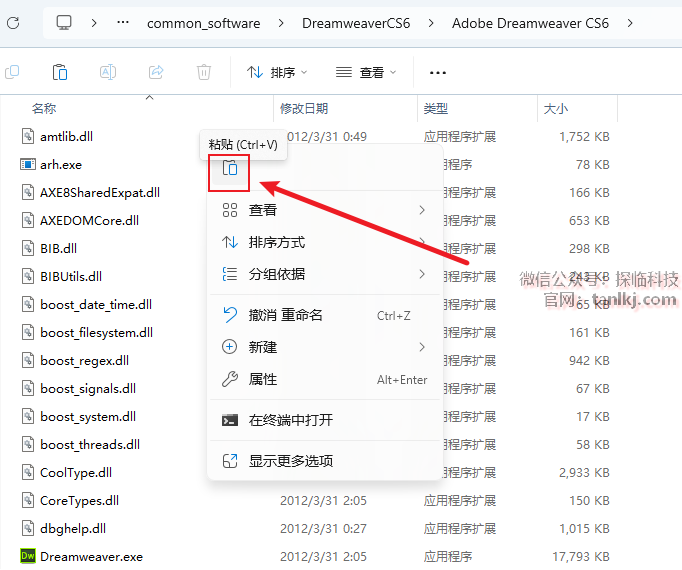Click Adobe Dreamweaver CS6 breadcrumb
Viewport: 682px width, 570px height.
click(x=530, y=23)
